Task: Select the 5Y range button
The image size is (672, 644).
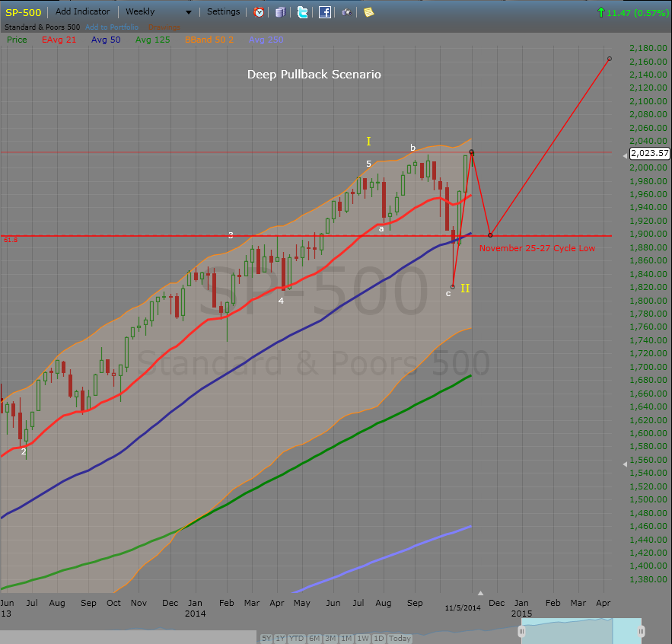Action: [x=266, y=639]
